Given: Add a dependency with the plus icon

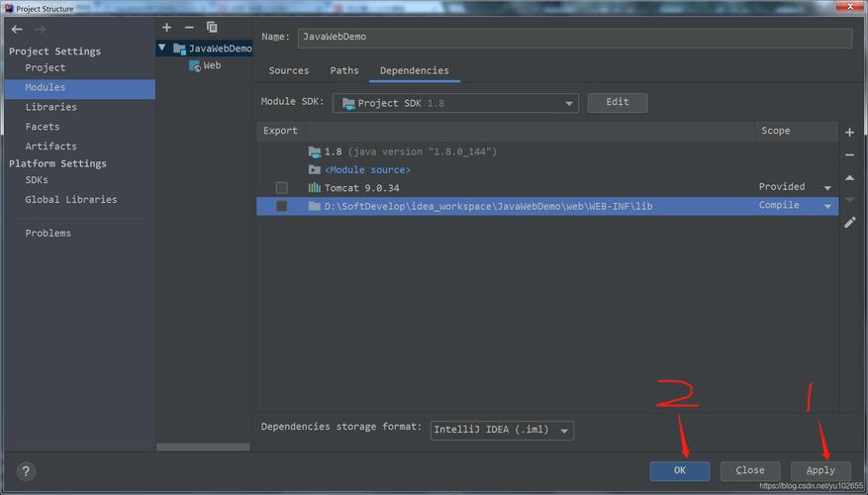Looking at the screenshot, I should [x=850, y=133].
